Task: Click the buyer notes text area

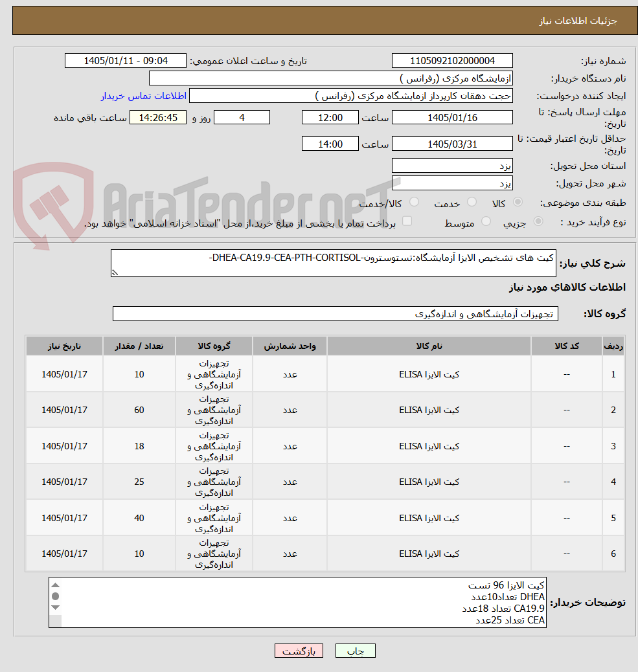Action: (297, 602)
